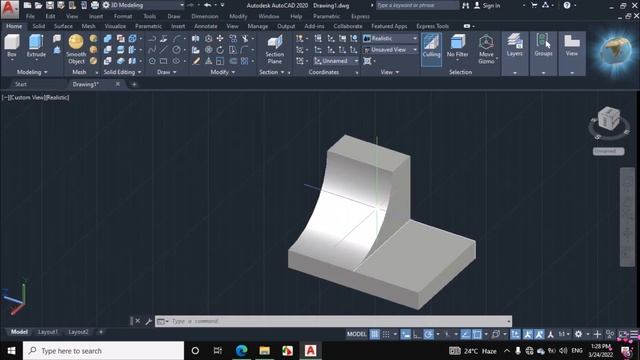Open Microsoft Edge from the taskbar
This screenshot has width=640, height=360.
pyautogui.click(x=241, y=351)
